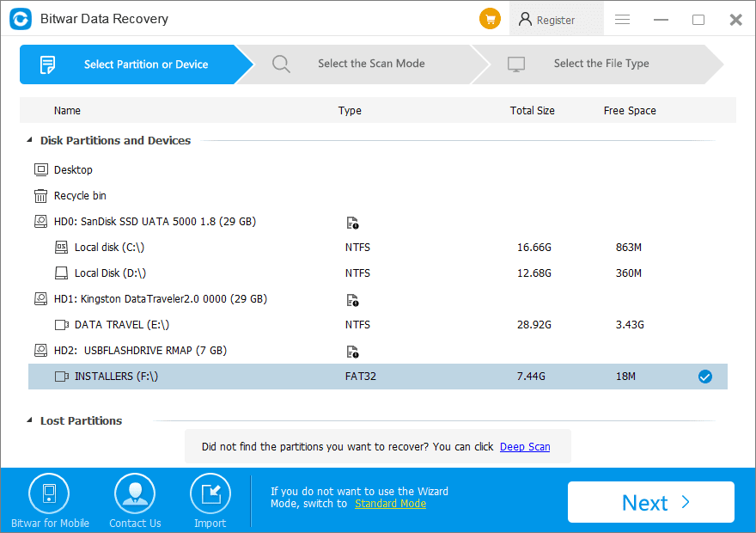Click the Local Disk D: drive icon
This screenshot has height=533, width=756.
pyautogui.click(x=61, y=273)
